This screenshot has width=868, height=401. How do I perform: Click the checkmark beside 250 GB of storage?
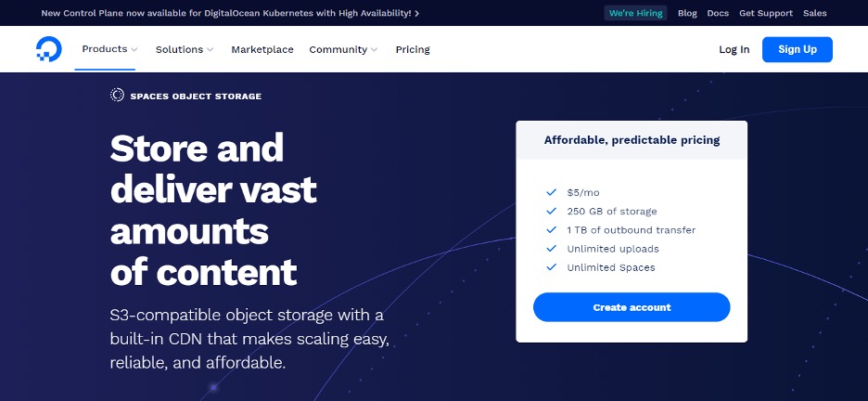[552, 212]
